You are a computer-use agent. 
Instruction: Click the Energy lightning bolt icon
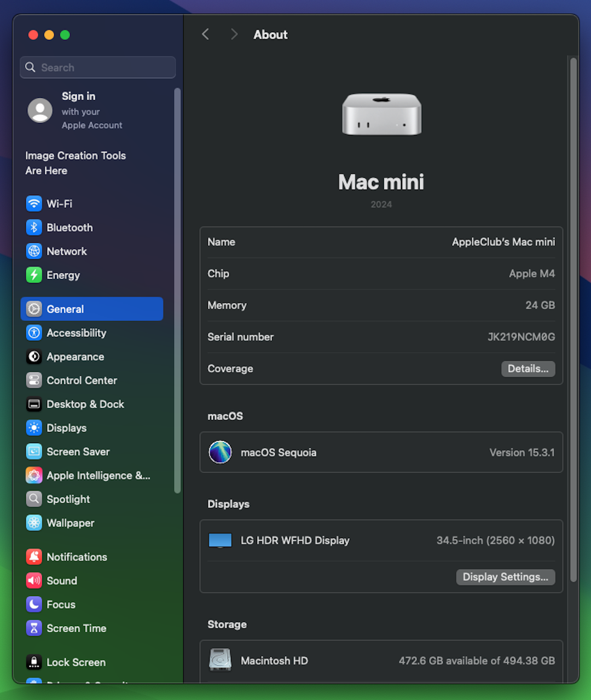(34, 275)
